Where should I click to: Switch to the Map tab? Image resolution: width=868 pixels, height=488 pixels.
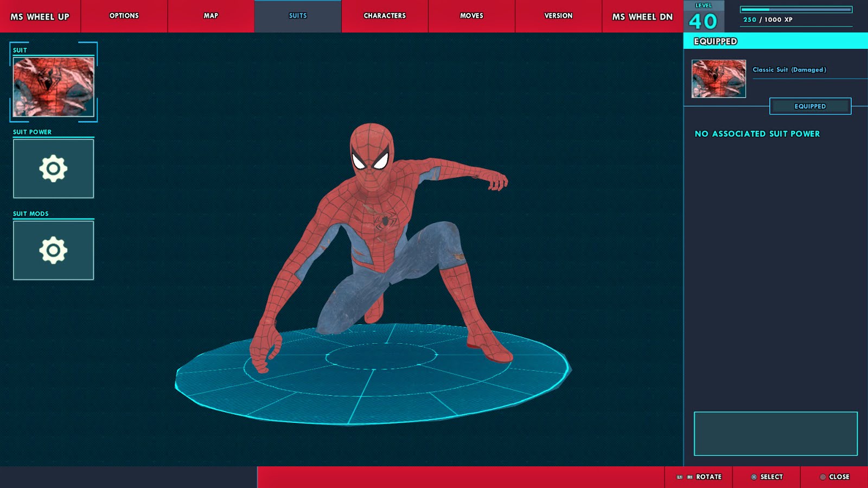pos(211,16)
